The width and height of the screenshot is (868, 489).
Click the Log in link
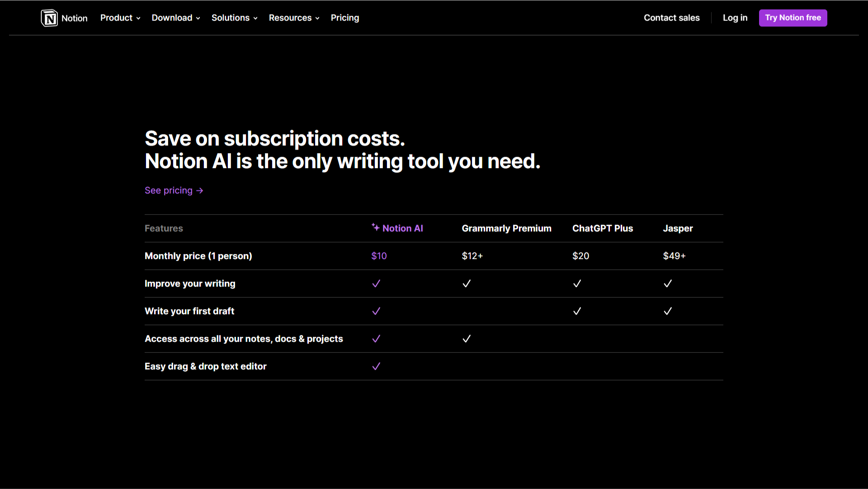735,18
